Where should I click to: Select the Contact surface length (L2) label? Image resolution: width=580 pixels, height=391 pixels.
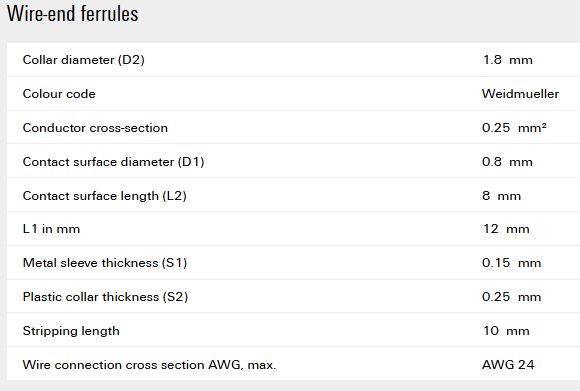[x=105, y=196]
